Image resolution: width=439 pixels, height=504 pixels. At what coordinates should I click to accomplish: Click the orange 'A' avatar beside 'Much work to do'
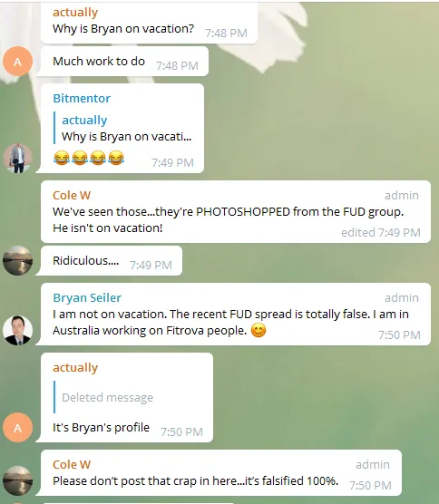click(x=18, y=61)
